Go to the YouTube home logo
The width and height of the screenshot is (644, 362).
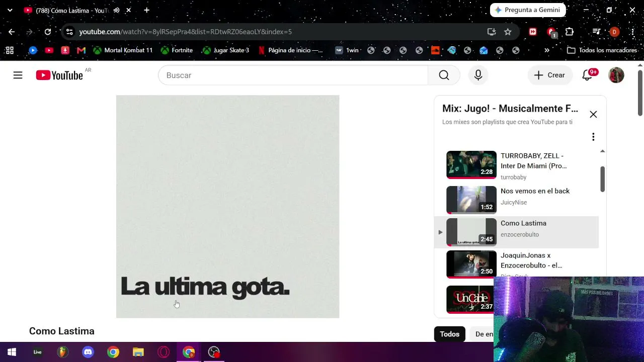(59, 75)
